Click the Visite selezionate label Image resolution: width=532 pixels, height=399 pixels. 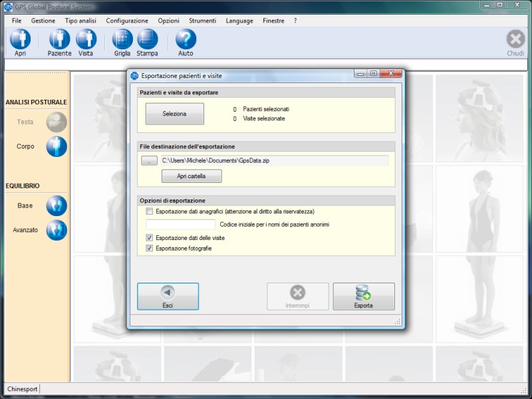tap(263, 118)
